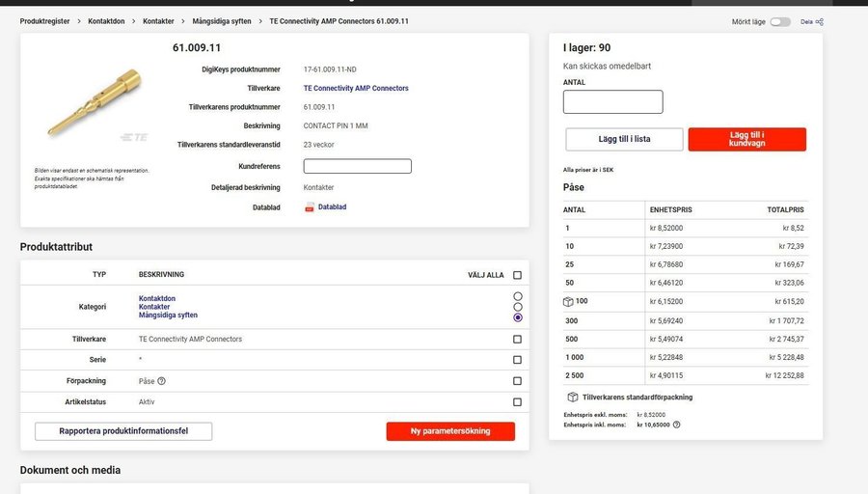Enable the Artikelstatus attribute checkbox

[517, 402]
